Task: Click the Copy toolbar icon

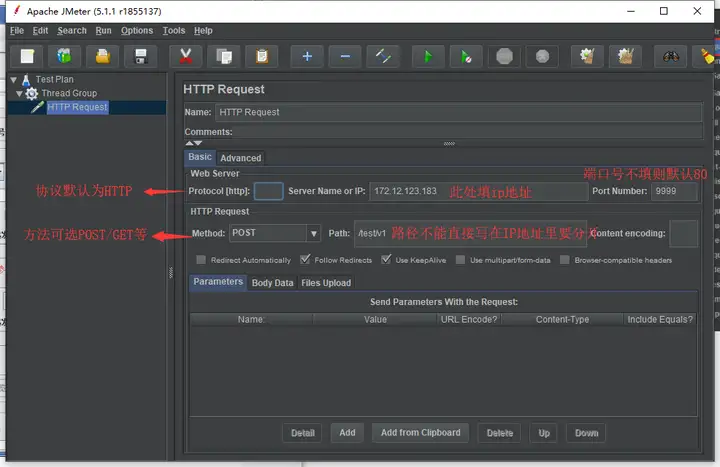Action: (224, 56)
